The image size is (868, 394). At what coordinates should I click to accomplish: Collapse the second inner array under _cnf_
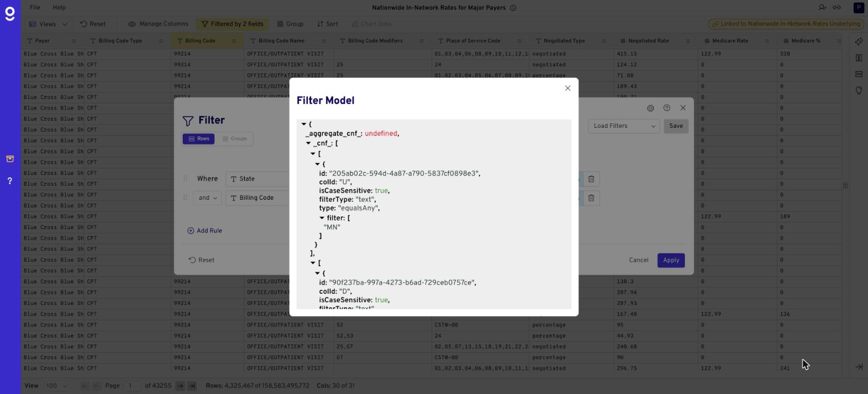[x=313, y=263]
